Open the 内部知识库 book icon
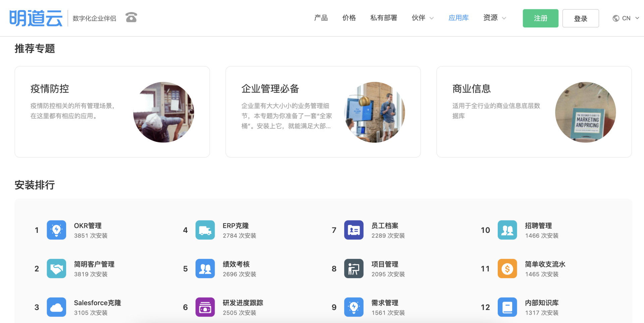 tap(507, 307)
